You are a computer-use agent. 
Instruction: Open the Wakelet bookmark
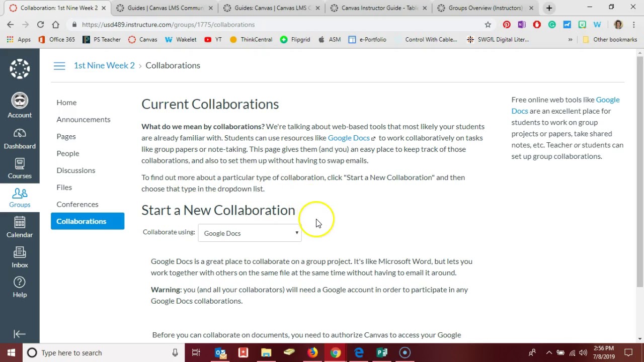[181, 39]
